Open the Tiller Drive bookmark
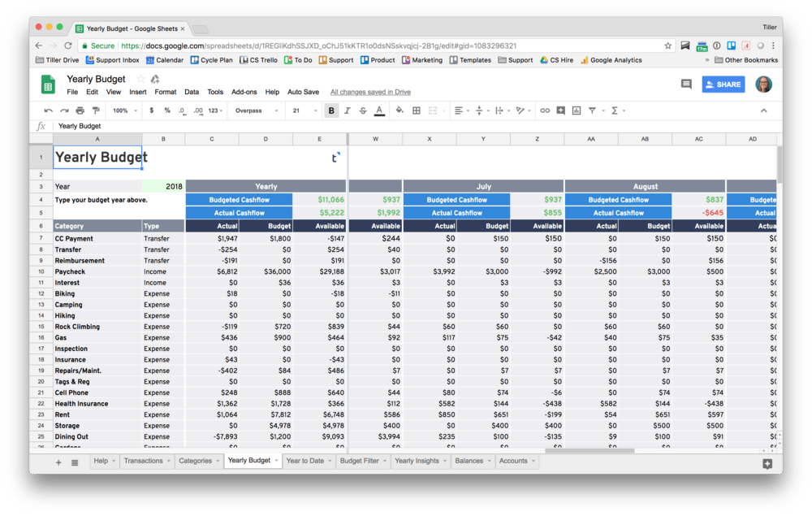Viewport: 812px width, 516px height. click(x=58, y=60)
